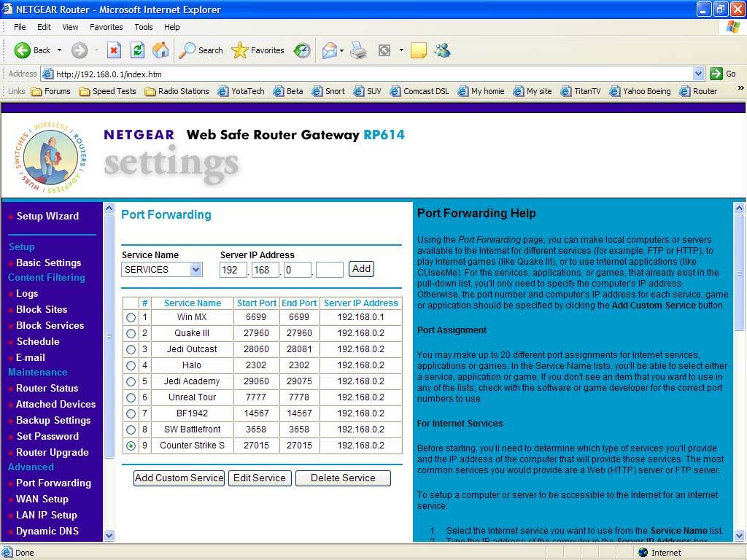This screenshot has height=560, width=747.
Task: Open Attached Devices sidebar link
Action: click(x=55, y=404)
